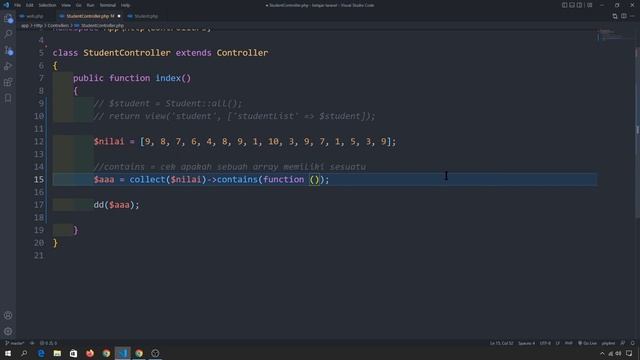Open Customize Layout icon in title bar
This screenshot has height=360, width=640.
pos(589,5)
